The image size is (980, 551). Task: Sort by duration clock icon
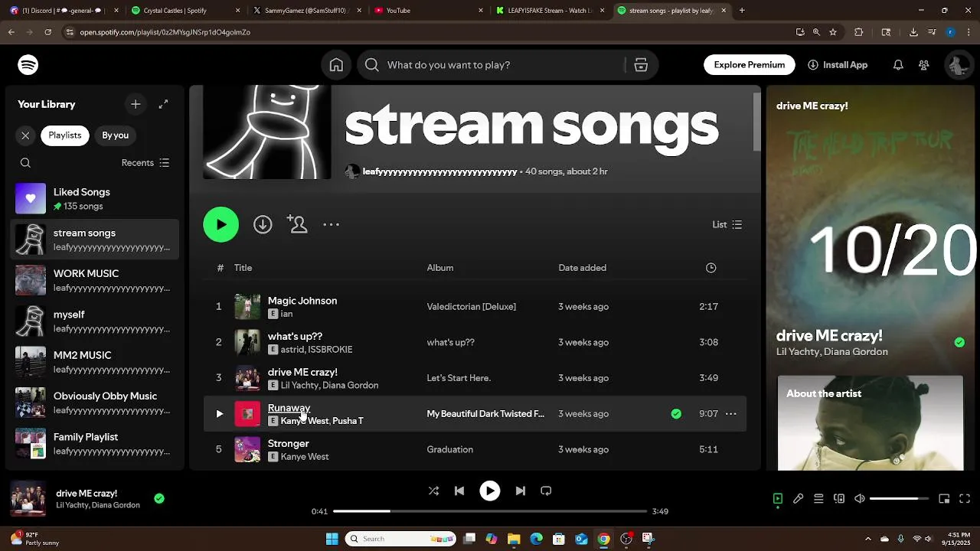coord(710,268)
